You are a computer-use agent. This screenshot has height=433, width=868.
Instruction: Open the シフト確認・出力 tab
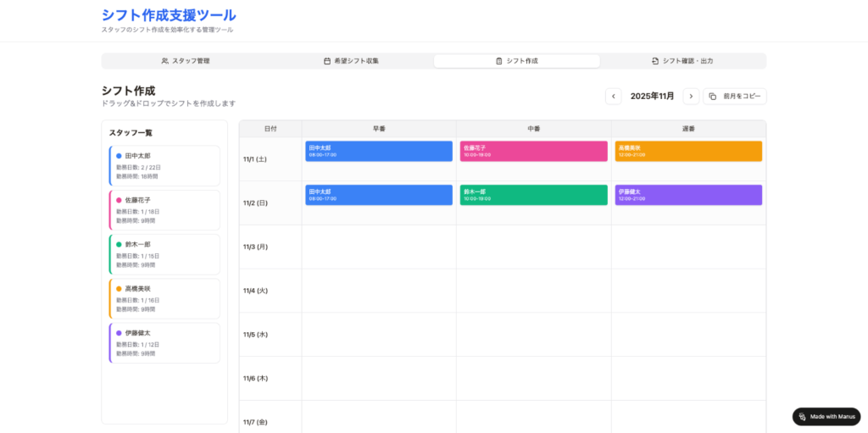[682, 61]
